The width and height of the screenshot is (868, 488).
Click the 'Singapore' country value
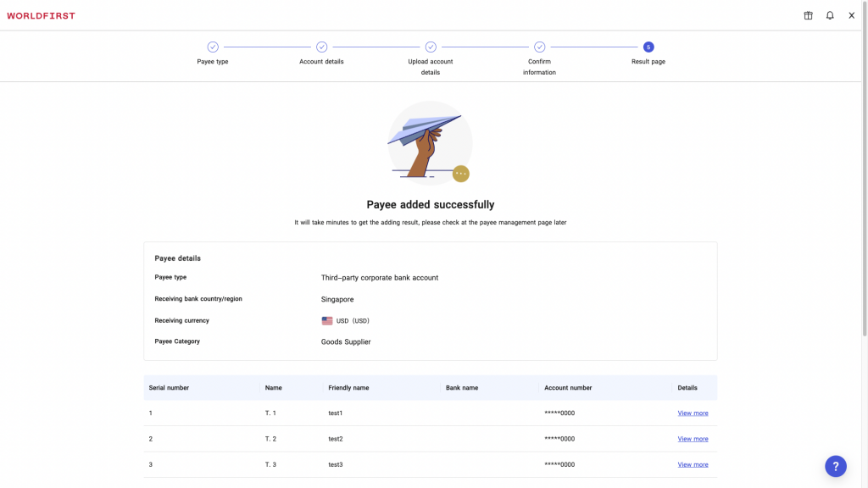pyautogui.click(x=337, y=299)
